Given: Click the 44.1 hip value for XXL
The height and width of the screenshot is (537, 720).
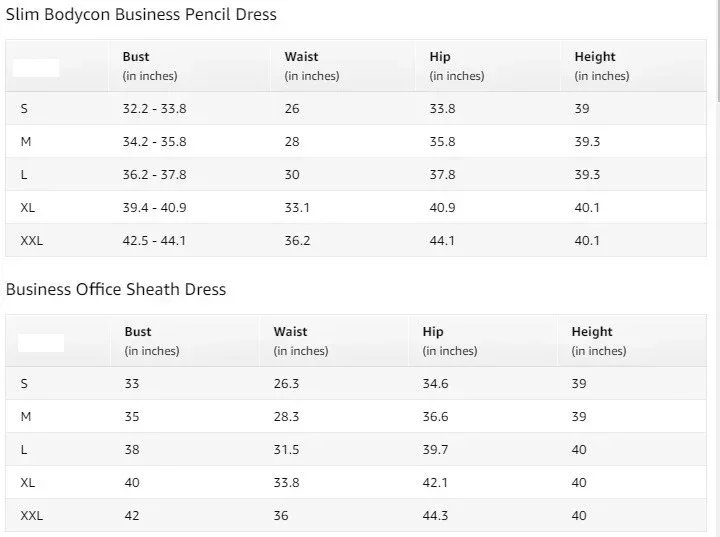Looking at the screenshot, I should [x=442, y=241].
